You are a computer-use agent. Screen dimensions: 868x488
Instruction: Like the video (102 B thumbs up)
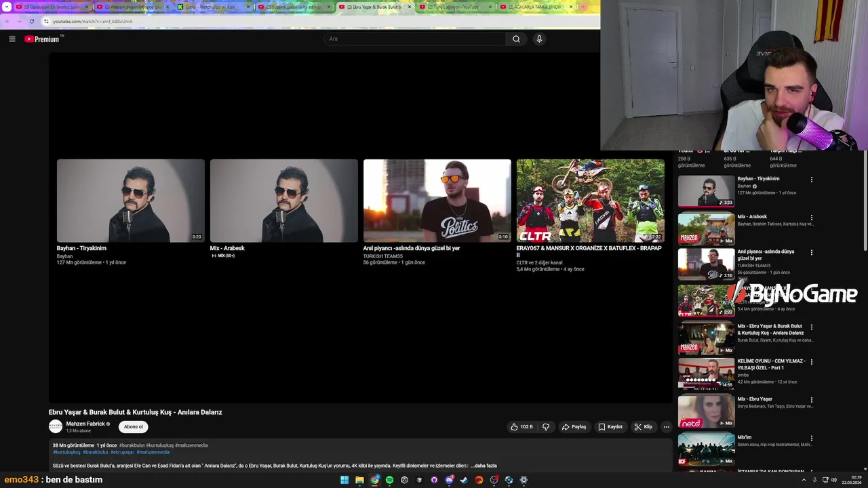(521, 427)
